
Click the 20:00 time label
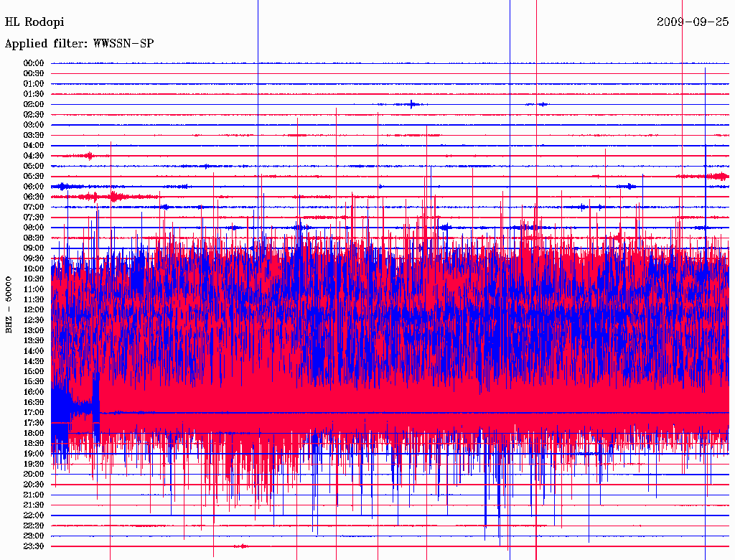click(x=33, y=475)
